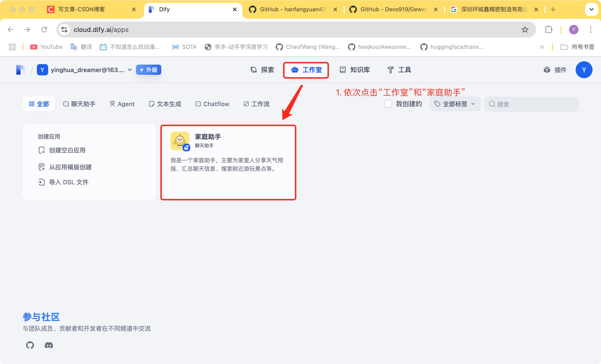Expand the 全部标签 tag dropdown
This screenshot has width=601, height=364.
455,104
